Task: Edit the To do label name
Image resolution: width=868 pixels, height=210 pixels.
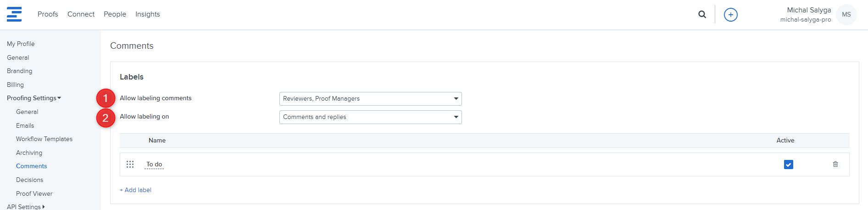Action: tap(154, 164)
